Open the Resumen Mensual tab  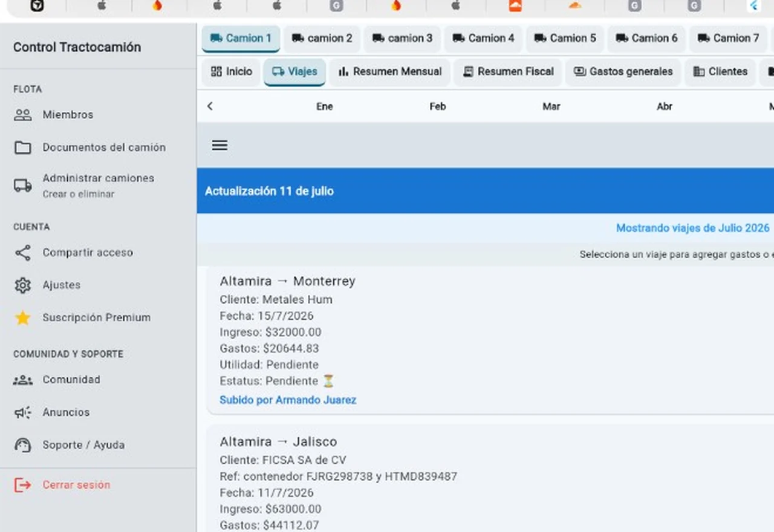(390, 72)
